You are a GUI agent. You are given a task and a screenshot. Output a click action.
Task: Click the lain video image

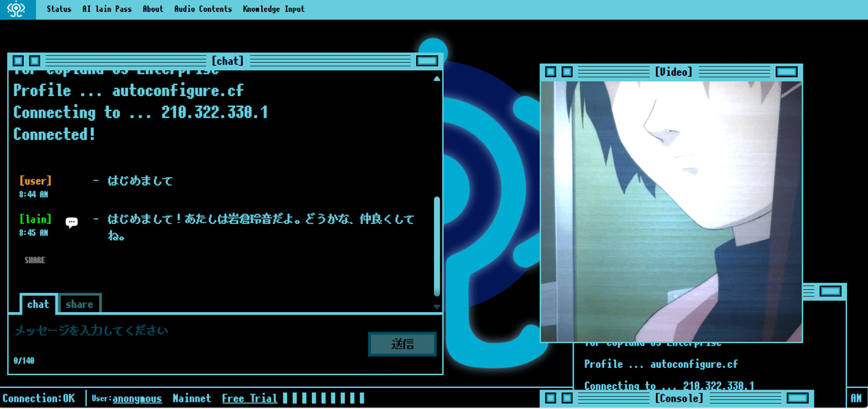coord(671,211)
